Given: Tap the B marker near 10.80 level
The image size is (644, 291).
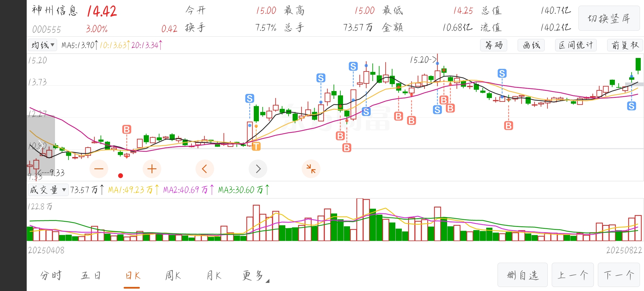Looking at the screenshot, I should point(127,130).
